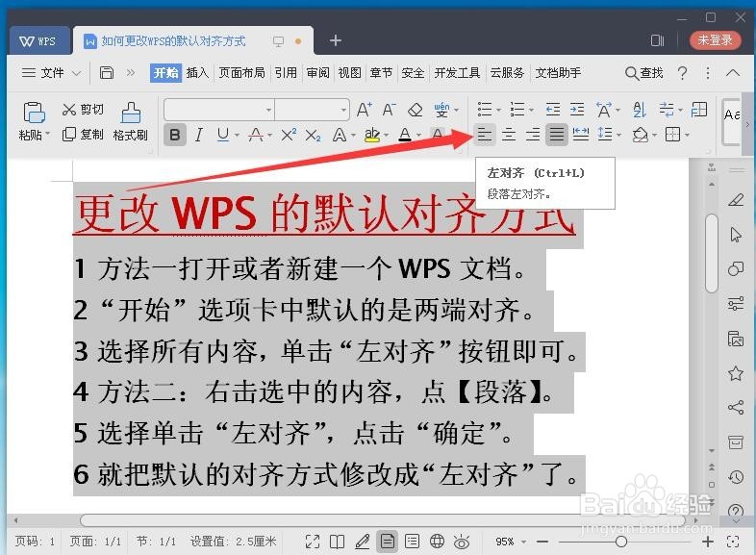Open the find (查找) search
This screenshot has width=756, height=555.
click(644, 73)
